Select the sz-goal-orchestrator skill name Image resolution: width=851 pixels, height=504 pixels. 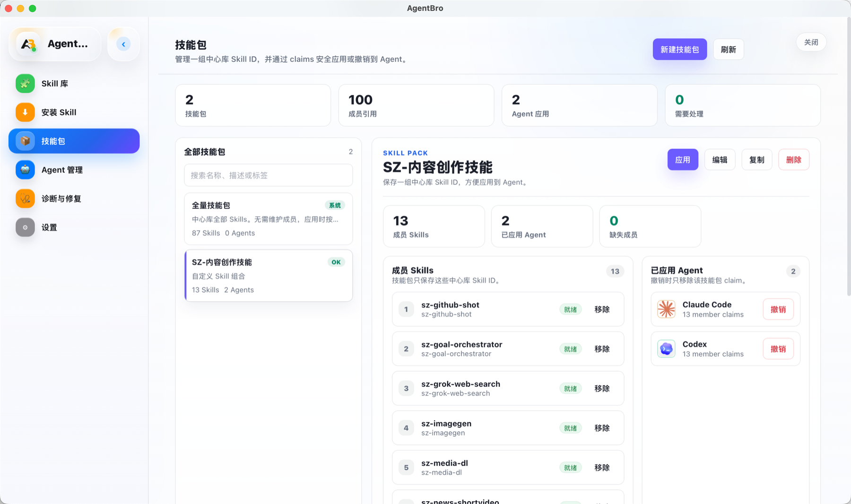coord(462,345)
